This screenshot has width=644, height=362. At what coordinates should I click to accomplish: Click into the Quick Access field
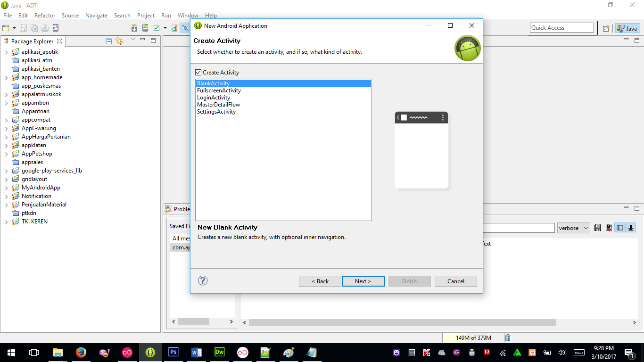561,28
